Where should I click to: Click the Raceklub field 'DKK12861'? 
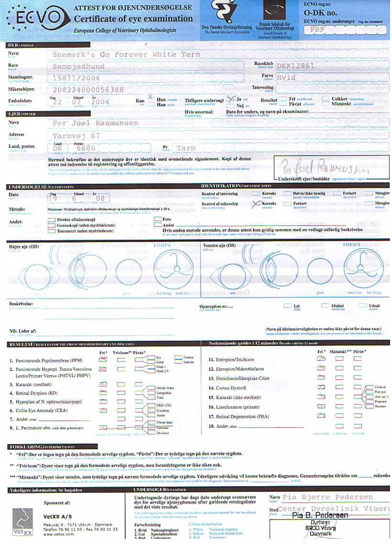(x=332, y=66)
